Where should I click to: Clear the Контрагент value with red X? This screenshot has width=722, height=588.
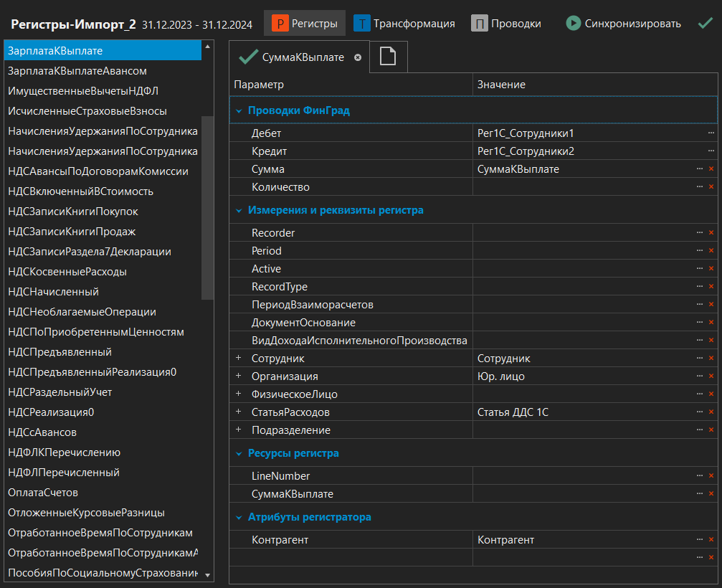pos(711,540)
